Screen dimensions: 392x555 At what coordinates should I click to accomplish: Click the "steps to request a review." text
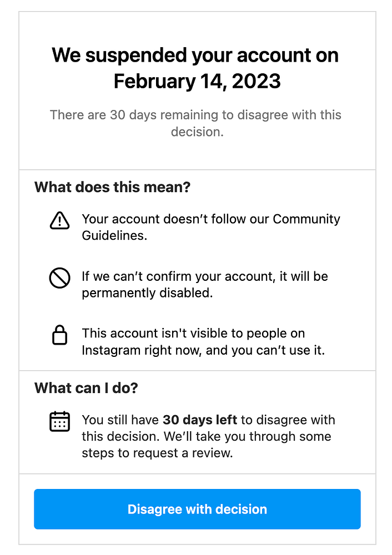pos(157,452)
